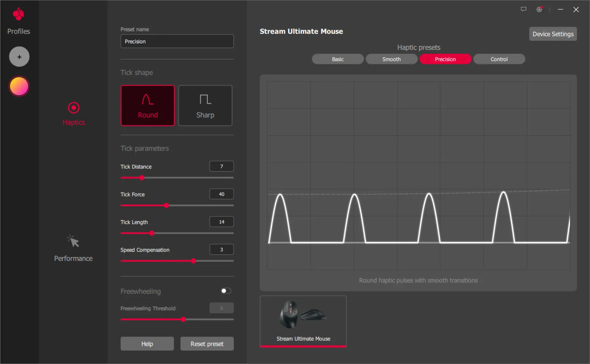Switch to the Basic haptic preset
The image size is (590, 364).
click(338, 59)
